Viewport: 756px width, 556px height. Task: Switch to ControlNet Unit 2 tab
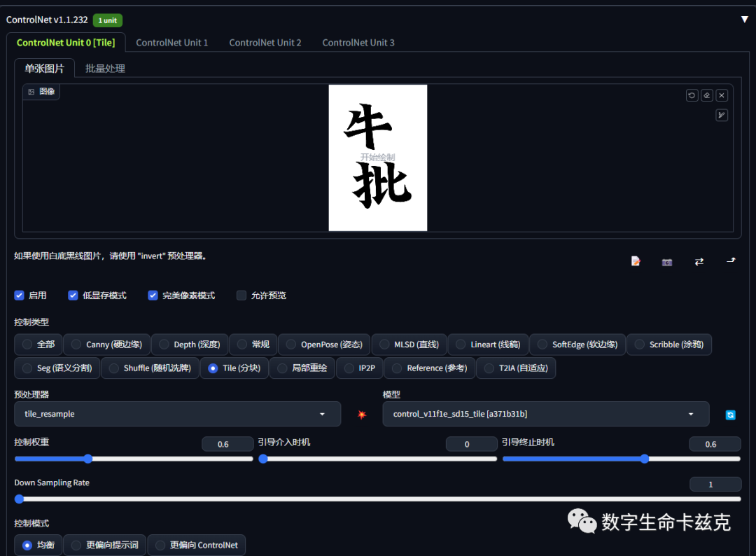click(265, 43)
